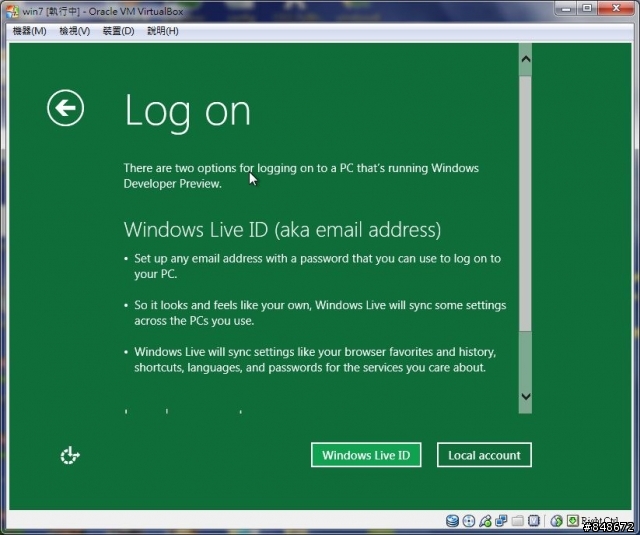Open the 檢視(V) menu

tap(74, 31)
